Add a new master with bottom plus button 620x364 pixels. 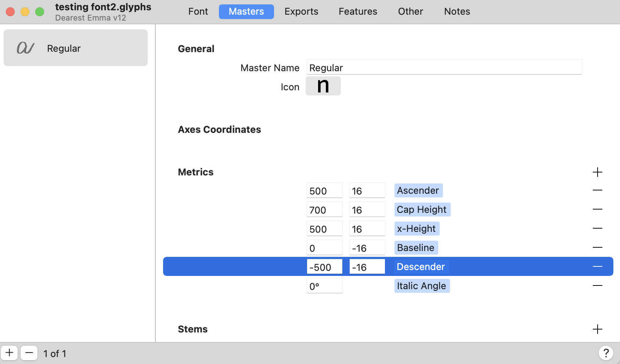click(x=10, y=353)
